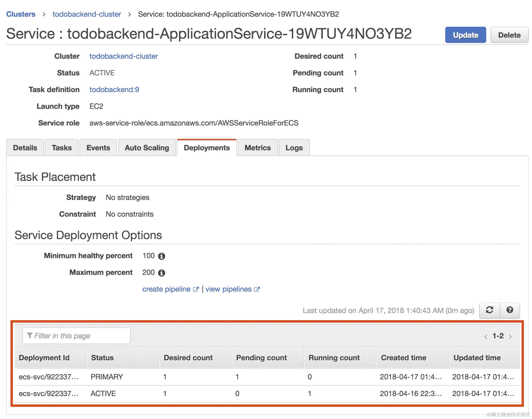Viewport: 532px width, 419px height.
Task: Switch to the Tasks tab
Action: (x=62, y=148)
